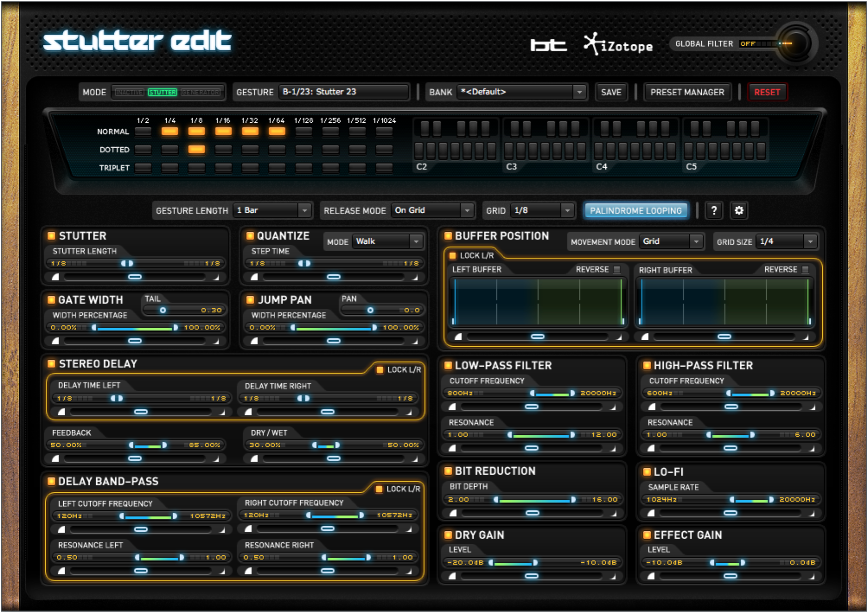Click the red Reset button
Viewport: 868px width, 613px height.
point(767,92)
